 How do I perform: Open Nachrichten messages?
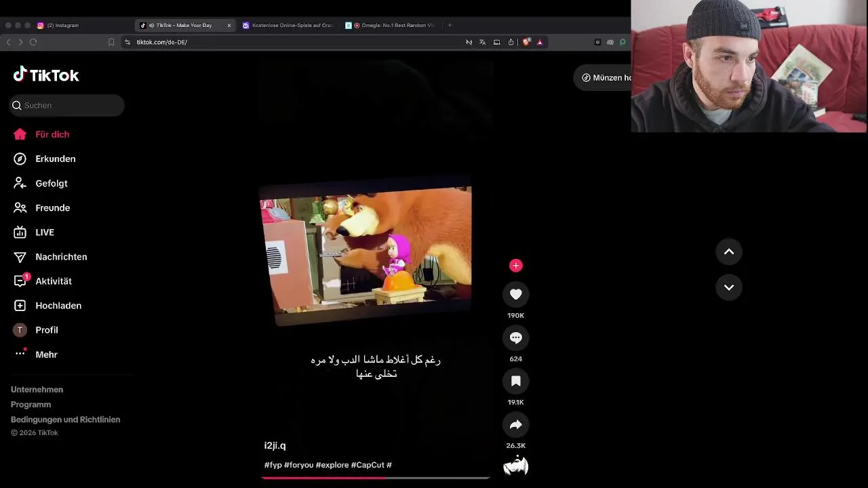61,256
